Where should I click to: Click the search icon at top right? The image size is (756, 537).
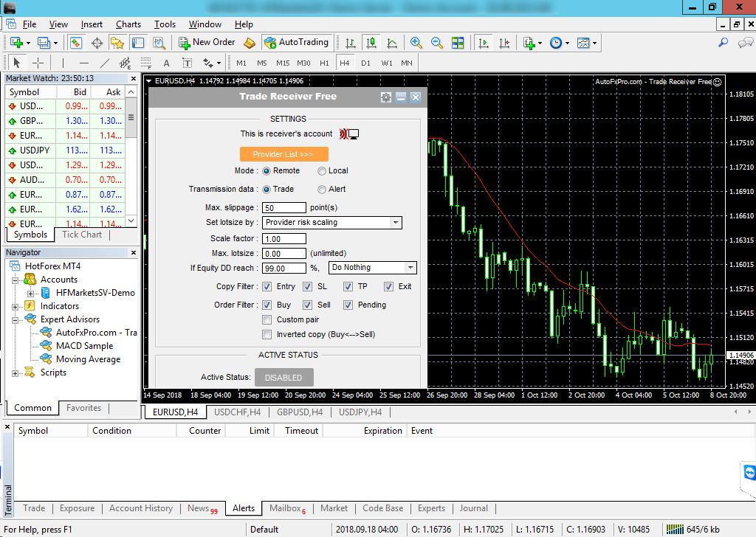(722, 43)
